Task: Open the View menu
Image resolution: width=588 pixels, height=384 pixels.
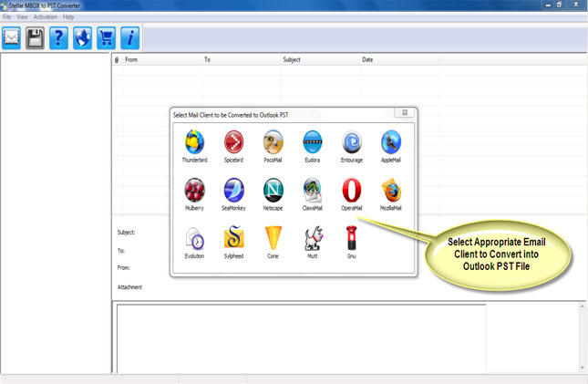Action: [22, 17]
